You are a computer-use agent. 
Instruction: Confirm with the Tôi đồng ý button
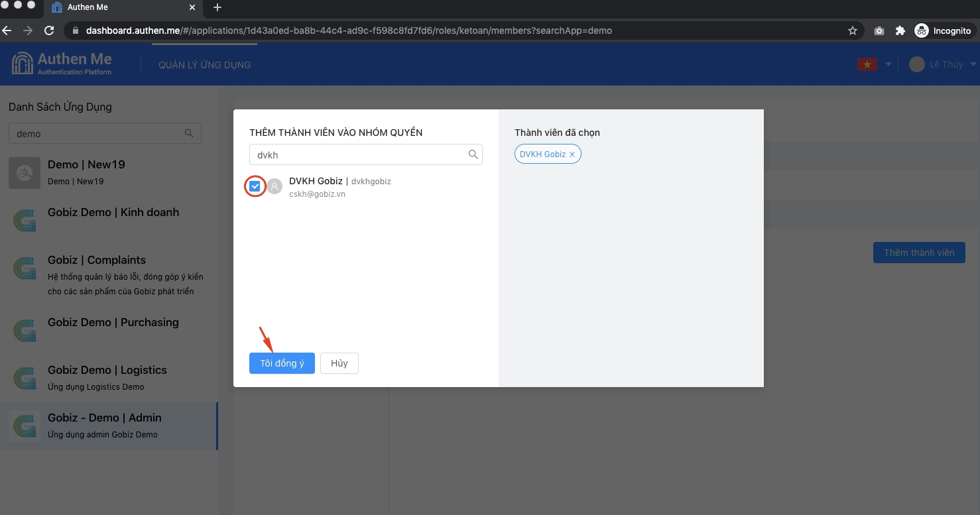(282, 363)
